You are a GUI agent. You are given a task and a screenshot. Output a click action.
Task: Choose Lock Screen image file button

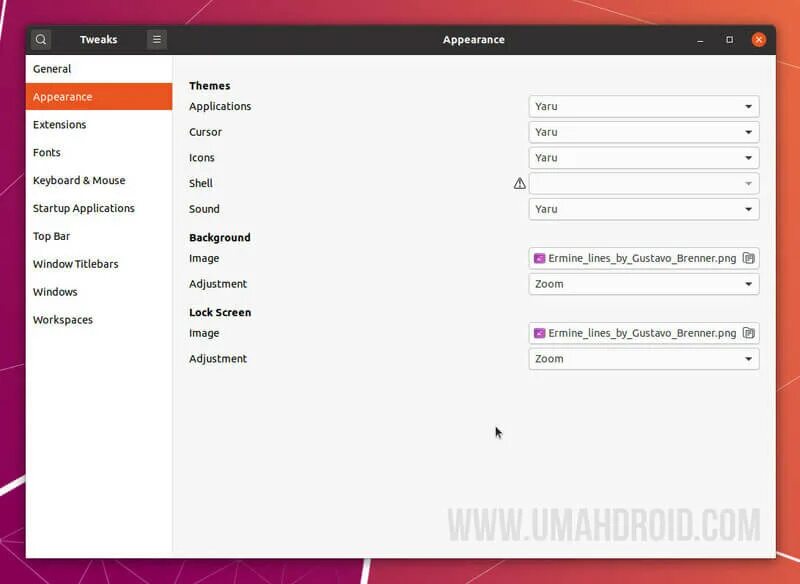point(644,333)
